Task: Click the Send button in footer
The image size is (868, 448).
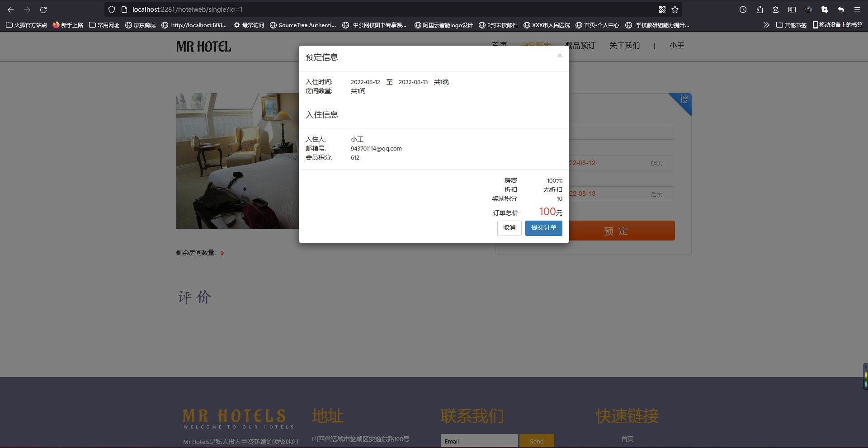Action: click(536, 440)
